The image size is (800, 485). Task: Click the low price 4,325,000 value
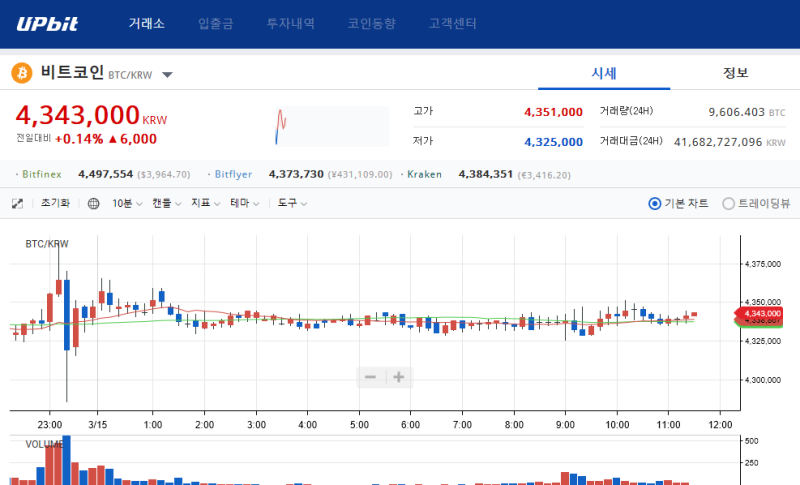coord(554,142)
